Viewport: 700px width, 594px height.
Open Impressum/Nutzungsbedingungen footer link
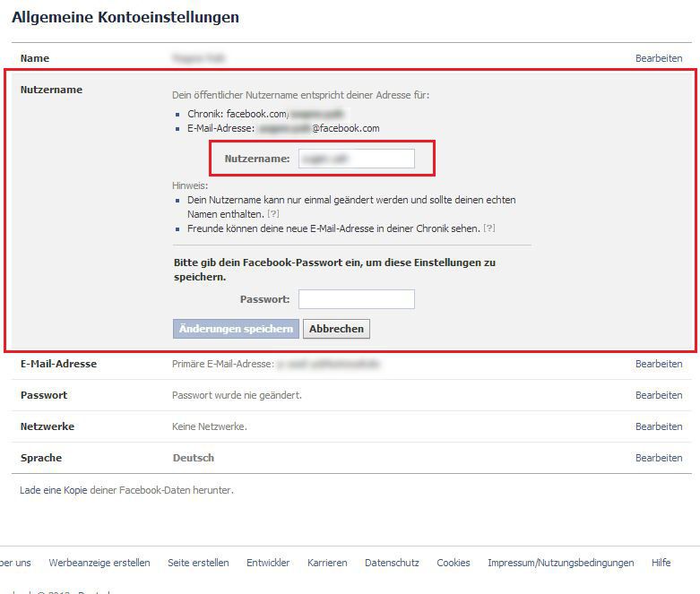coord(561,563)
